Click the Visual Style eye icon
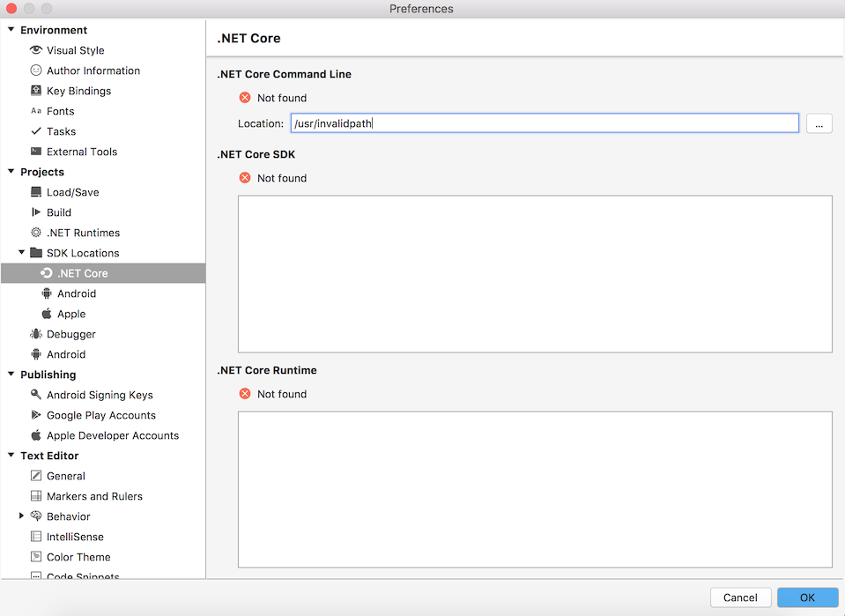845x616 pixels. [36, 50]
